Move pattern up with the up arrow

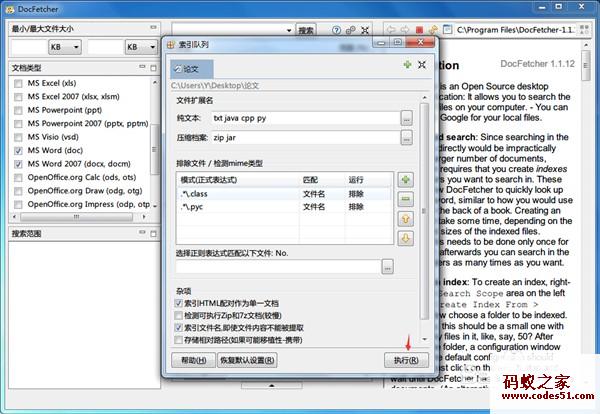coord(406,219)
